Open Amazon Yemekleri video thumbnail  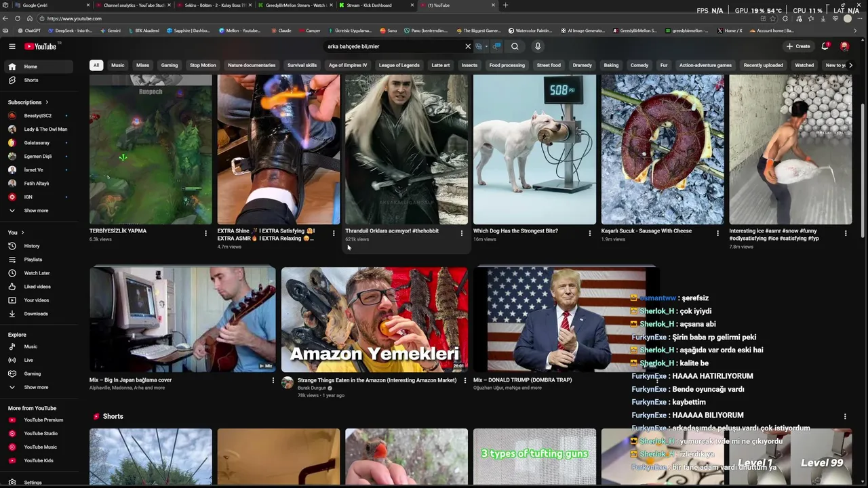(x=374, y=319)
